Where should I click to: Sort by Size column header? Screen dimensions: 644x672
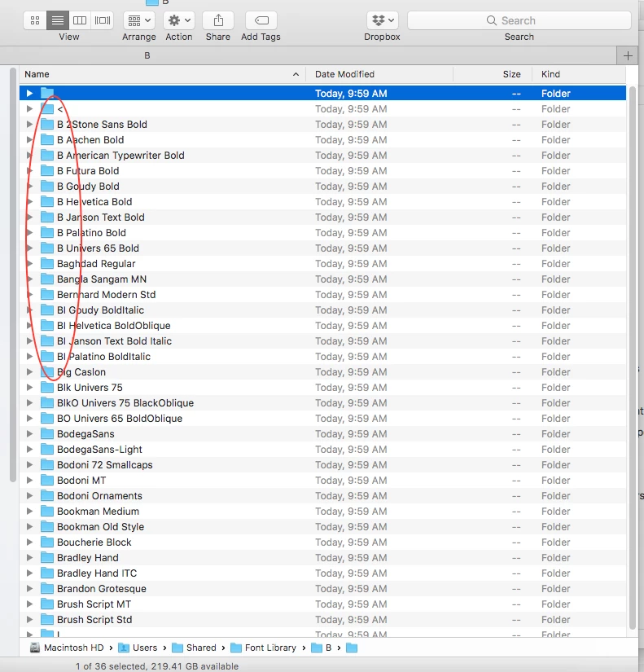click(x=493, y=74)
